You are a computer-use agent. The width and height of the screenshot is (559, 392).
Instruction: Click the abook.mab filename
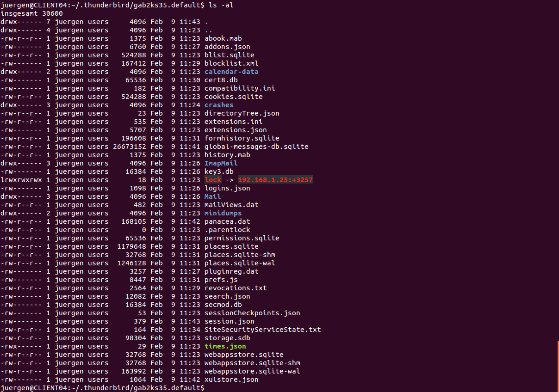[x=223, y=38]
